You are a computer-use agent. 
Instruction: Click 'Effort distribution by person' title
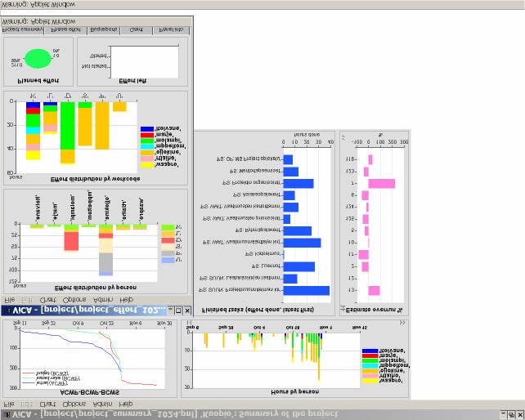pos(96,288)
